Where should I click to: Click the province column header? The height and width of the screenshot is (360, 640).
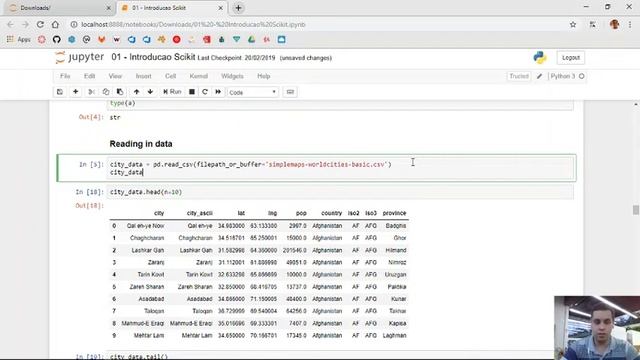(x=394, y=213)
